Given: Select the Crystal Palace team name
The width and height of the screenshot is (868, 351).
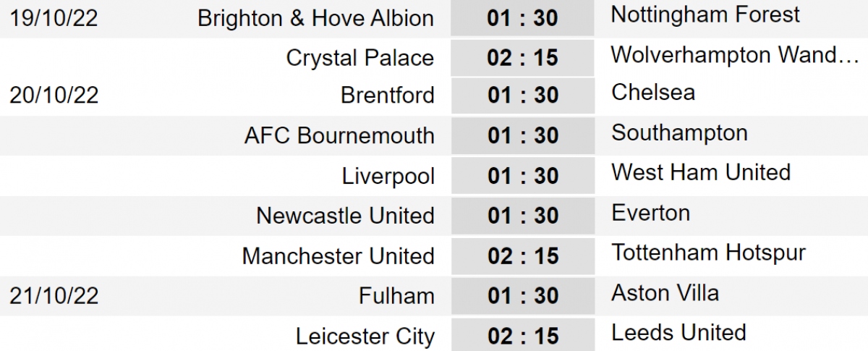Looking at the screenshot, I should coord(360,58).
